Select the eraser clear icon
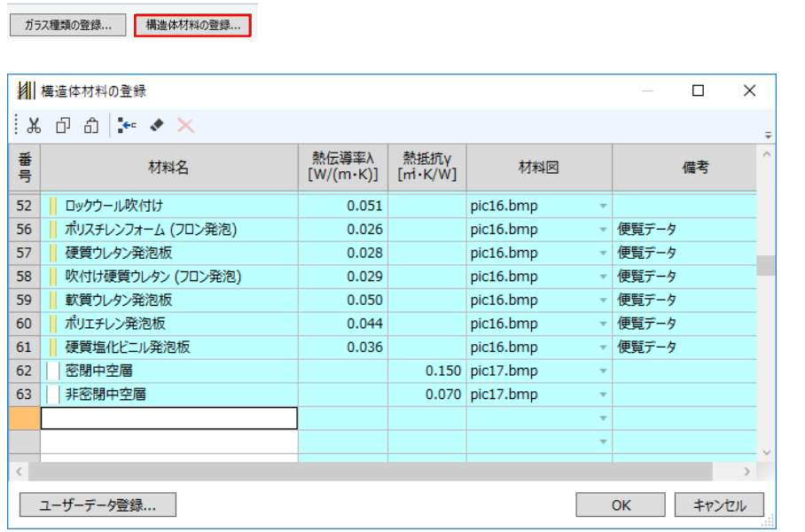The image size is (805, 532). (x=157, y=126)
